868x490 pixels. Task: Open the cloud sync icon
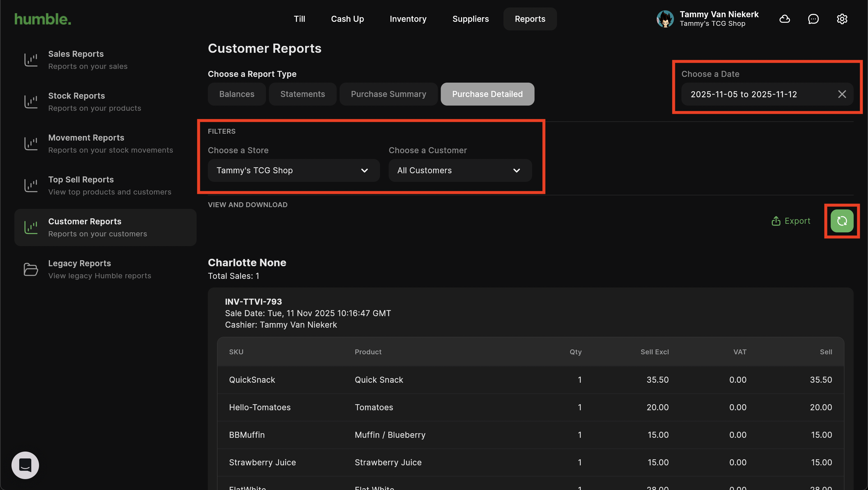click(784, 19)
